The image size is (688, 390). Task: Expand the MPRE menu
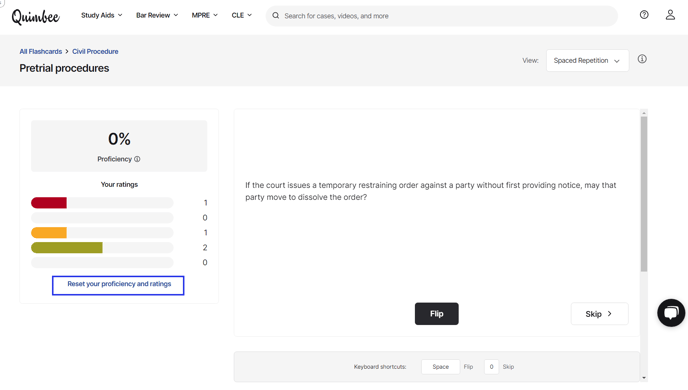click(x=204, y=15)
